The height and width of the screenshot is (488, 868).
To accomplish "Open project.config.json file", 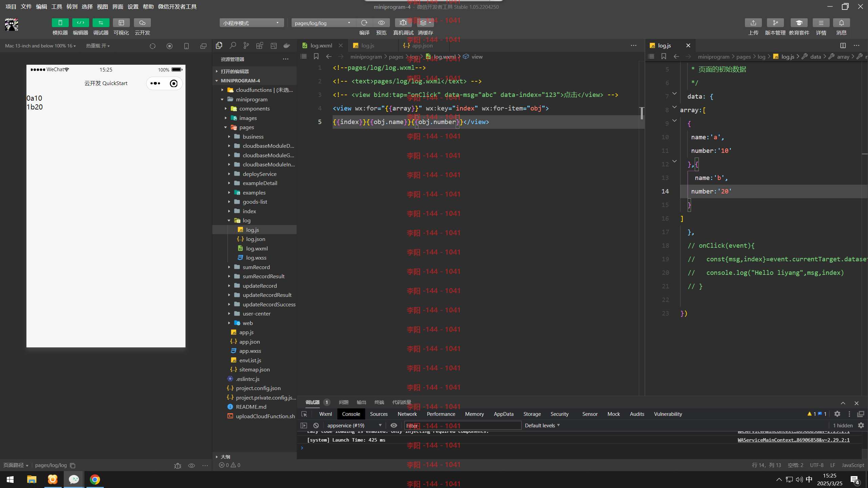I will click(258, 388).
